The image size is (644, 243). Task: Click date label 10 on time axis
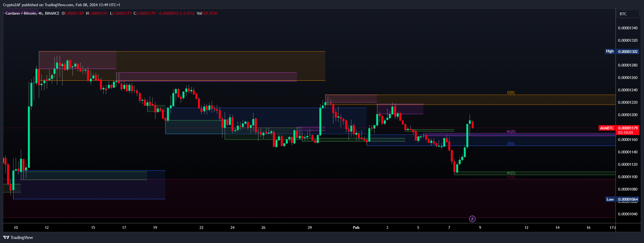[16, 227]
